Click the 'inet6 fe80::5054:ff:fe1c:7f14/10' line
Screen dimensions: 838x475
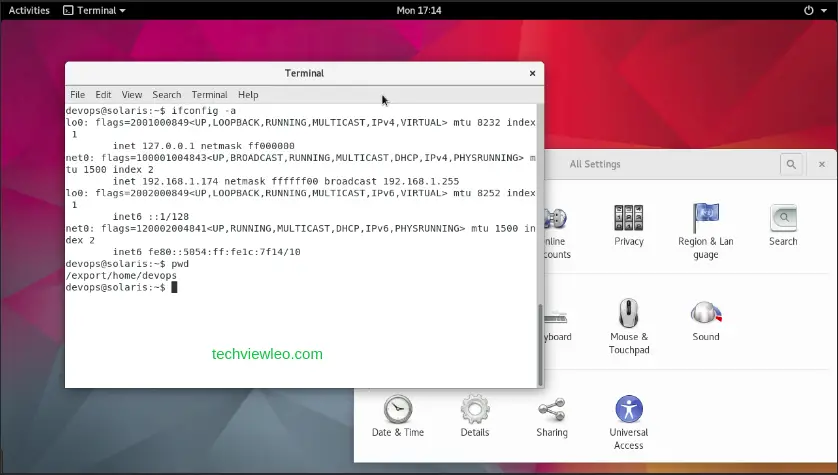click(206, 252)
